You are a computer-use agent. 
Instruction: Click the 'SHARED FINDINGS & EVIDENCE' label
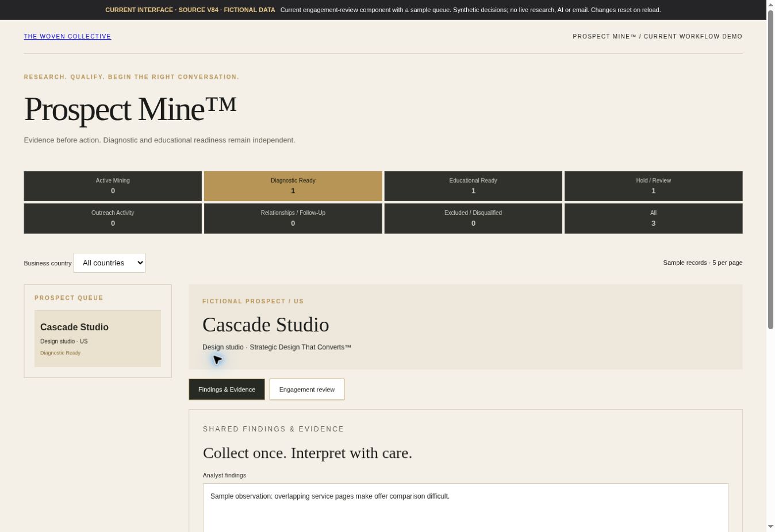pyautogui.click(x=274, y=429)
